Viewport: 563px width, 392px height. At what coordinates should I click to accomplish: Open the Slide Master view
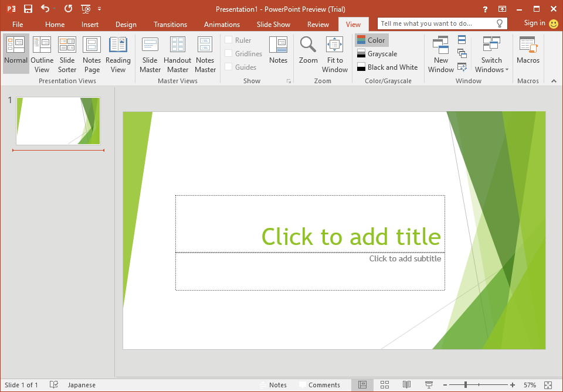[150, 54]
